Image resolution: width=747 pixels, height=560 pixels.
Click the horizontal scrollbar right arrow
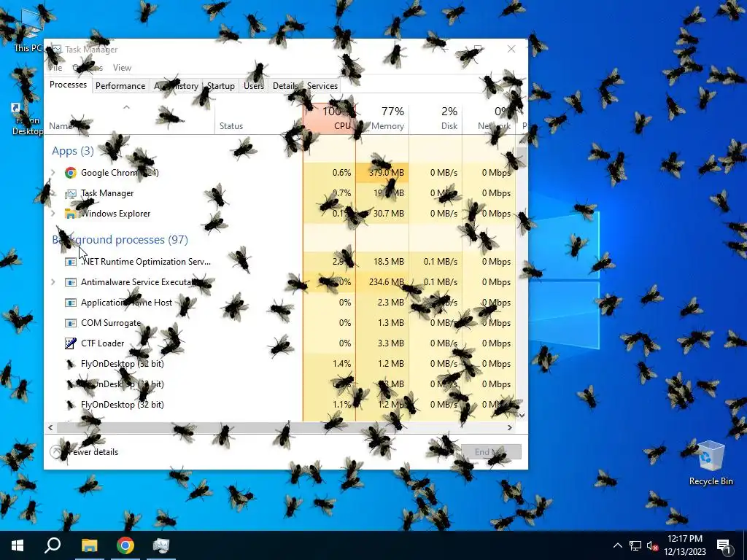pos(510,427)
